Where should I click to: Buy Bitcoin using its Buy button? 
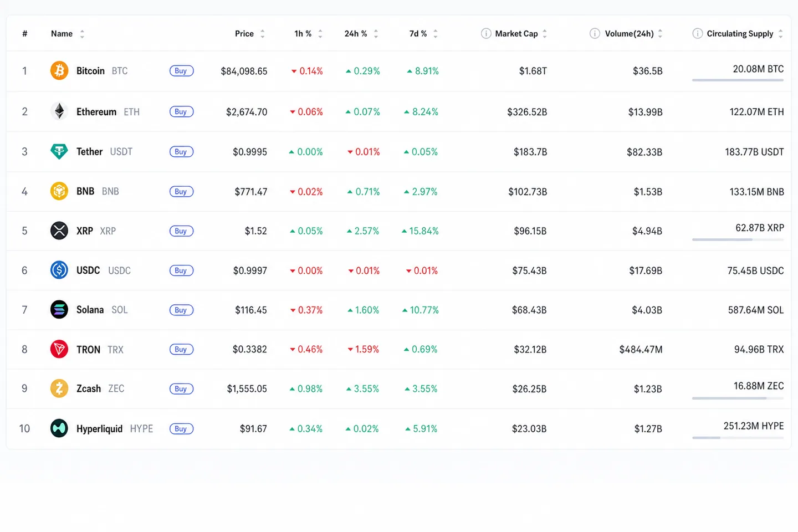(x=181, y=71)
